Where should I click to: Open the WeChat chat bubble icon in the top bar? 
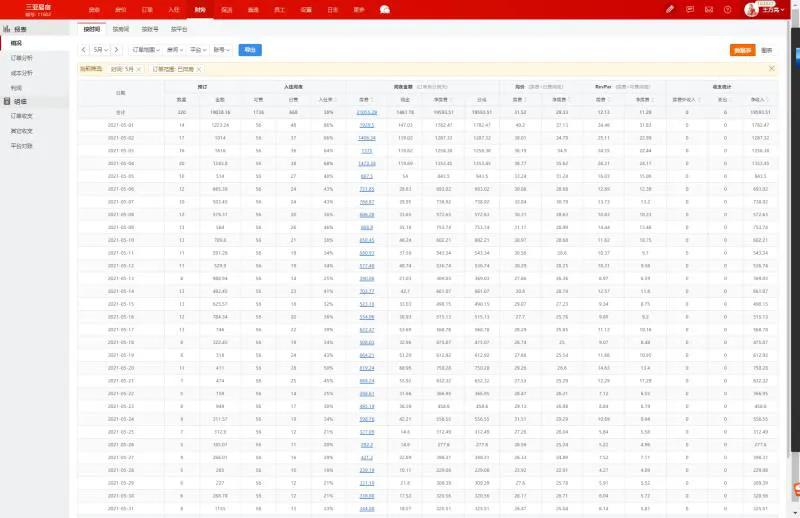(x=385, y=10)
